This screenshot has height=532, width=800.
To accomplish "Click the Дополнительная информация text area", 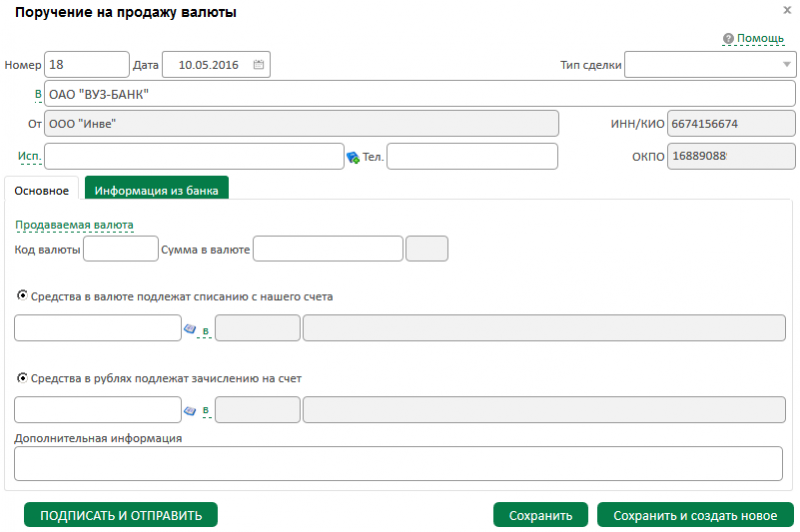I will click(x=398, y=464).
